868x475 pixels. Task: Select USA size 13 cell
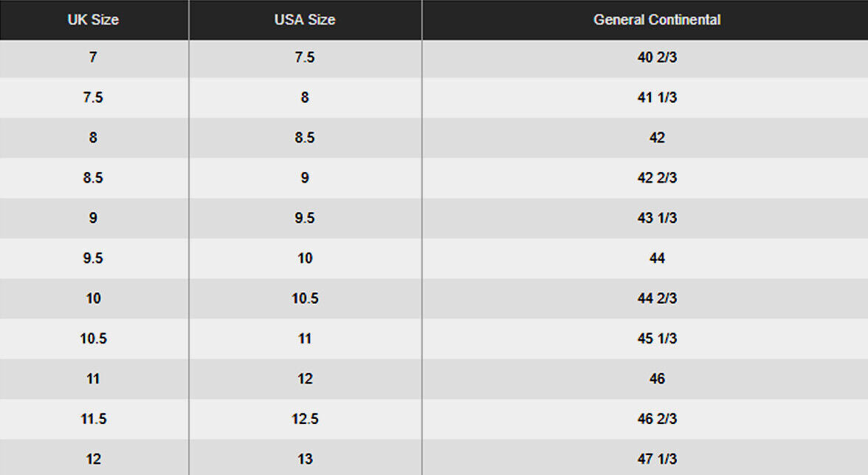click(x=305, y=459)
